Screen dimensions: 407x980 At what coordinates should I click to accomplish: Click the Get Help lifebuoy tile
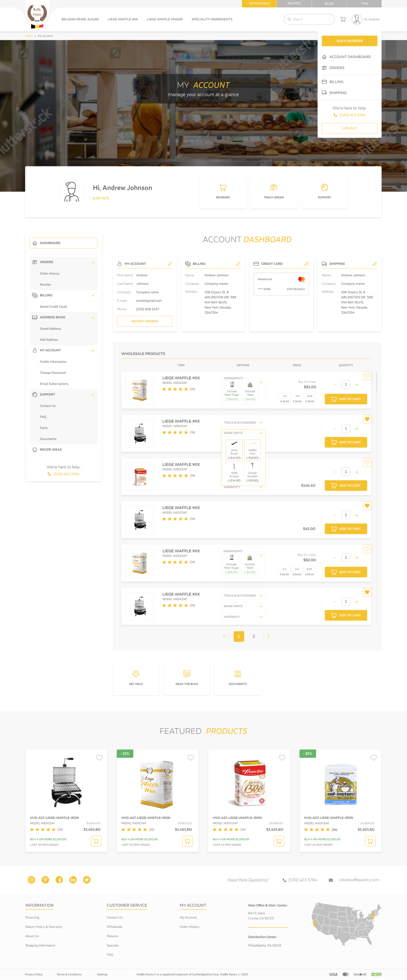pos(136,678)
